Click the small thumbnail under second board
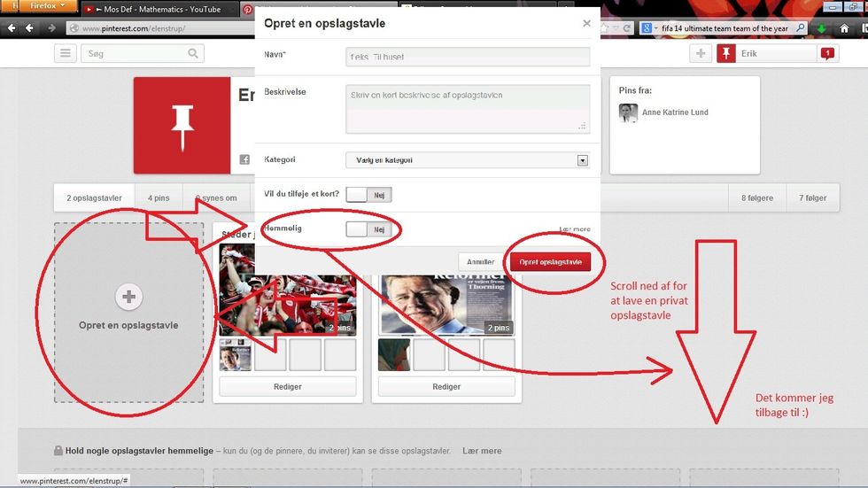The image size is (868, 488). [x=394, y=355]
